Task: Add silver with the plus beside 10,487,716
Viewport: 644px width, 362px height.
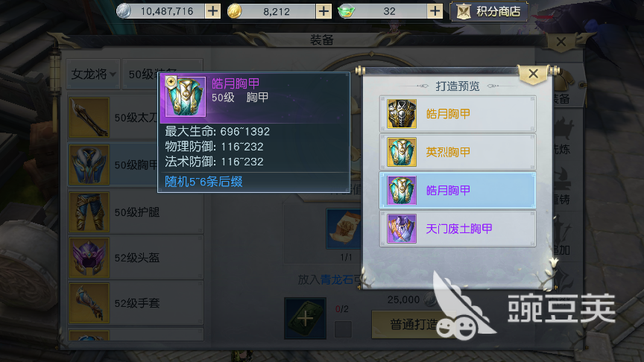Action: pos(212,11)
